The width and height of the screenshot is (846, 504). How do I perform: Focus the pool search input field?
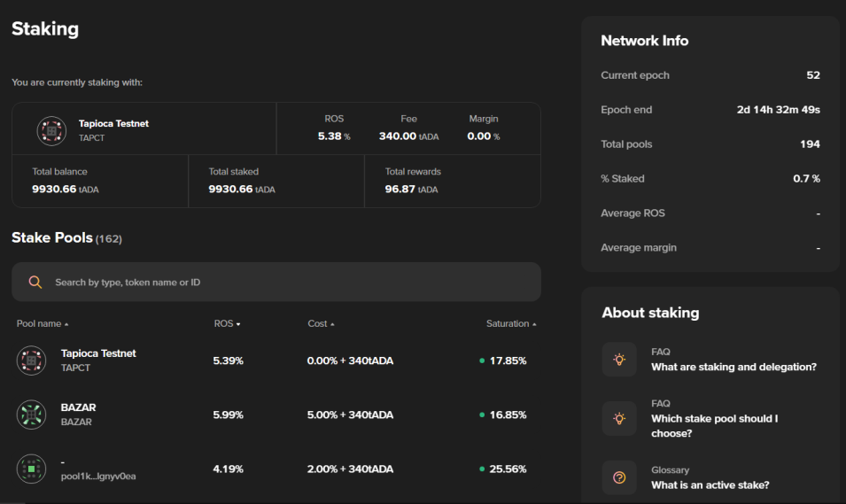coord(276,282)
